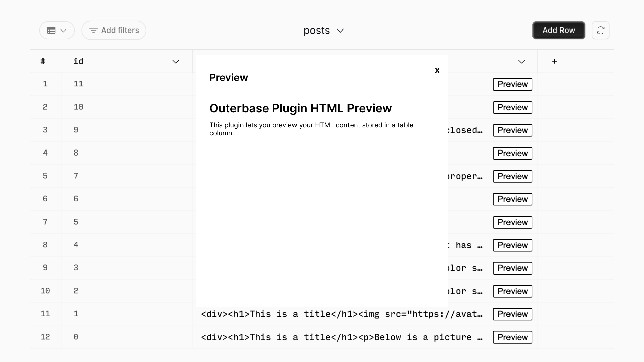
Task: Add a new column with plus icon
Action: 555,61
